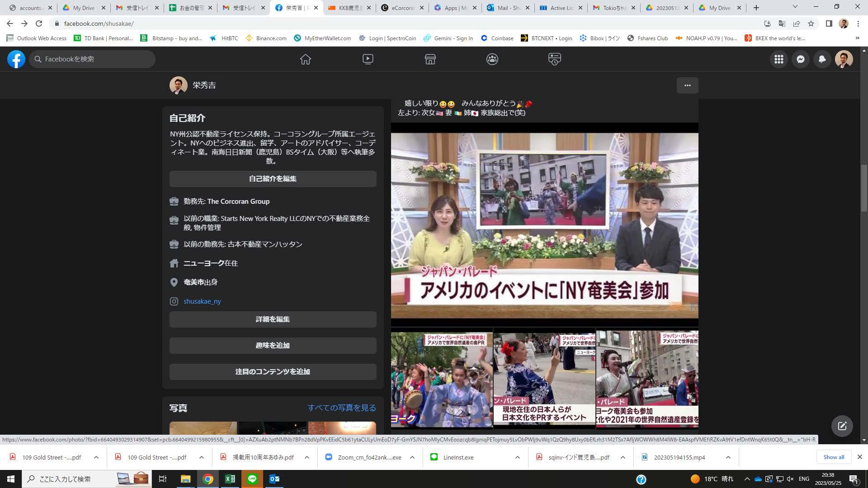The width and height of the screenshot is (868, 488).
Task: Bookmark page with Chrome star icon
Action: [x=811, y=23]
